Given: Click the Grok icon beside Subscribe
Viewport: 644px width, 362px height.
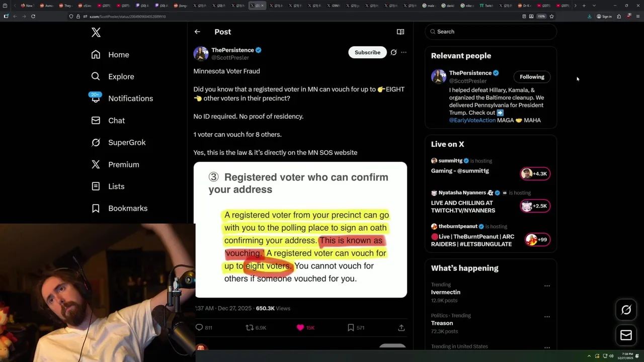Looking at the screenshot, I should 393,52.
